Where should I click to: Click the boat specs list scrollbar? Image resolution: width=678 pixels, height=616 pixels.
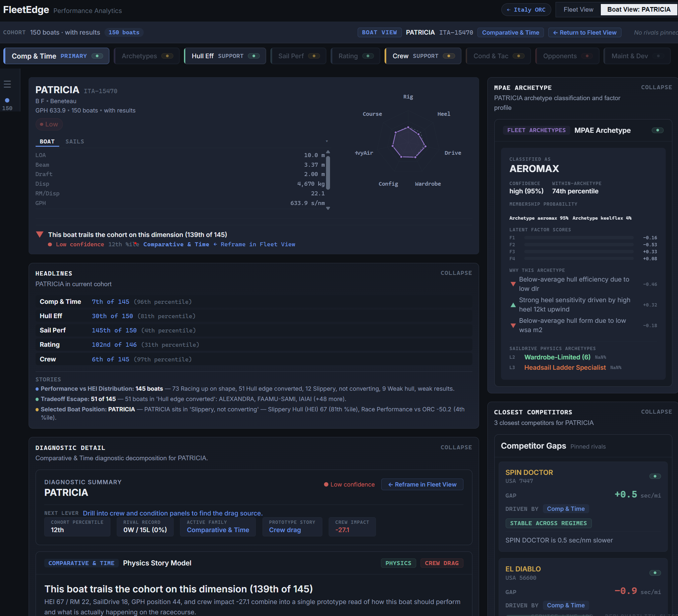(328, 172)
